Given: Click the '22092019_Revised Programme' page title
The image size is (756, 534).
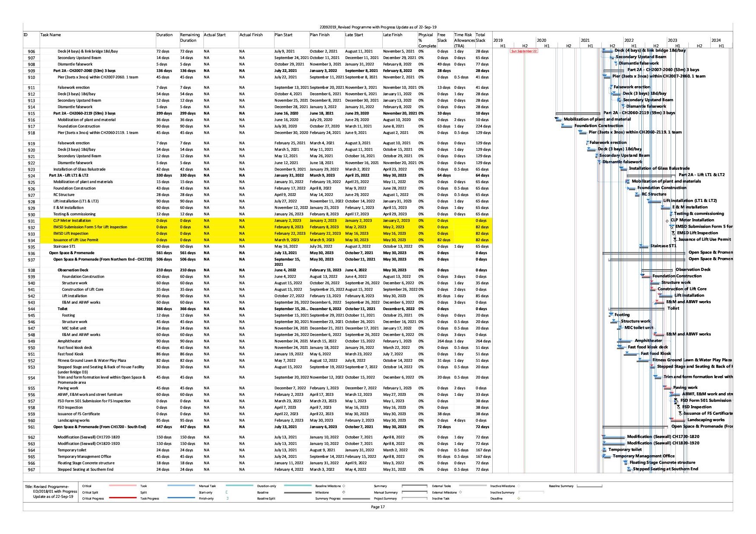Looking at the screenshot, I should (378, 27).
